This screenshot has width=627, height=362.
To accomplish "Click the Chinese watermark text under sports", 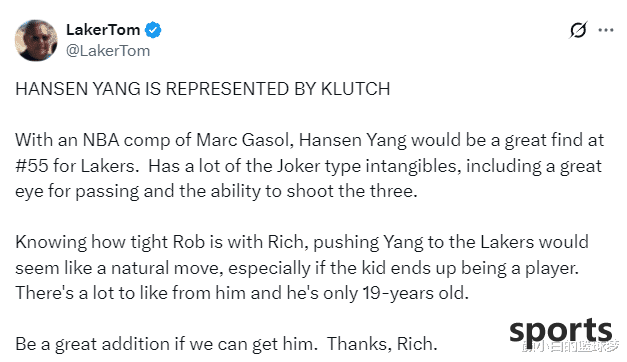I will pyautogui.click(x=571, y=346).
